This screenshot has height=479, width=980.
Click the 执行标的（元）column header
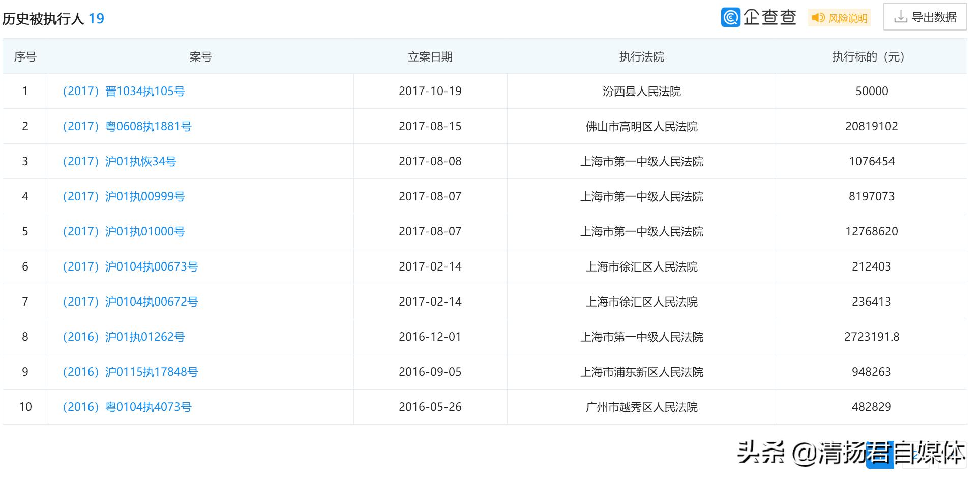tap(868, 57)
